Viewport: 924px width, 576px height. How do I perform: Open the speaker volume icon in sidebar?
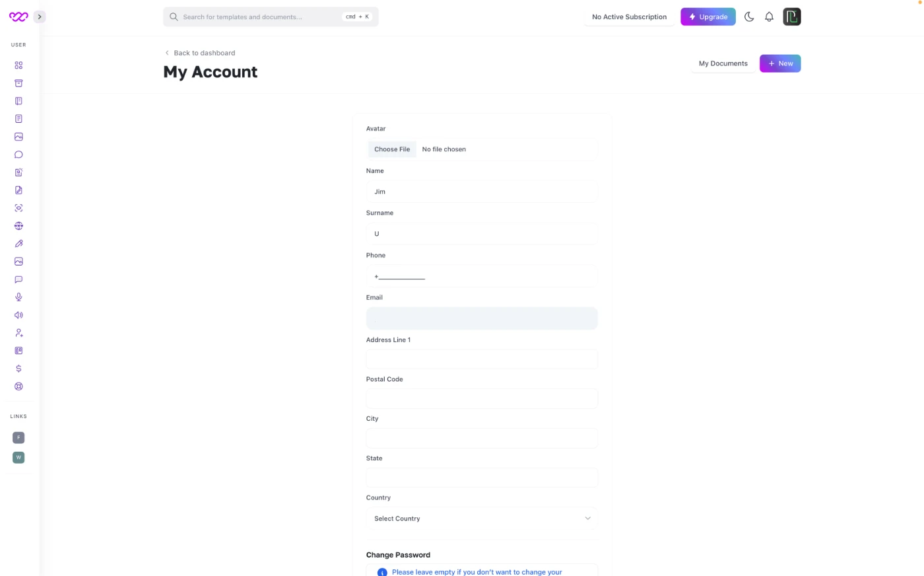tap(18, 315)
